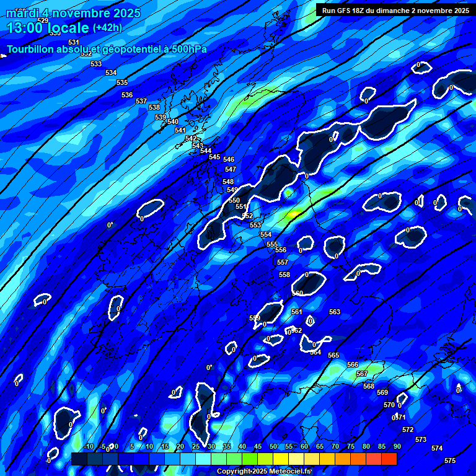
Task: Click the red 90 color scale swatch
Action: [389, 459]
